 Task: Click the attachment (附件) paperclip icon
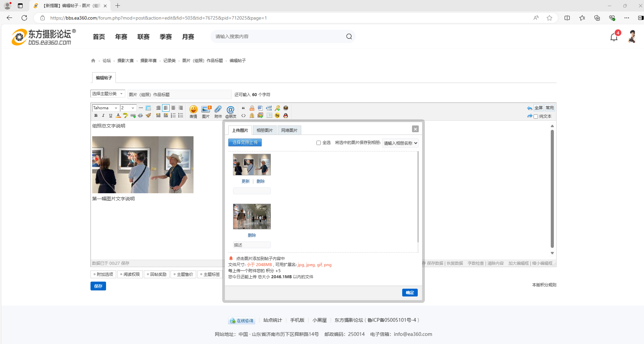click(218, 111)
